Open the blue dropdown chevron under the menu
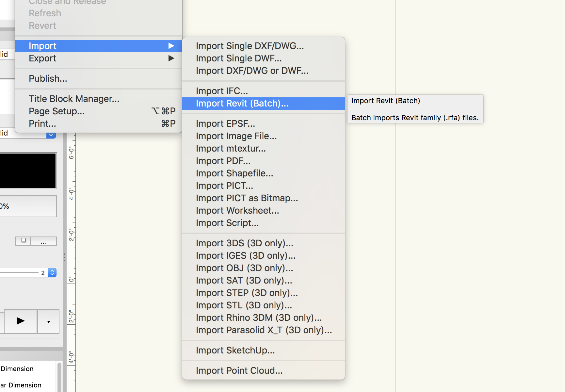 (x=51, y=135)
